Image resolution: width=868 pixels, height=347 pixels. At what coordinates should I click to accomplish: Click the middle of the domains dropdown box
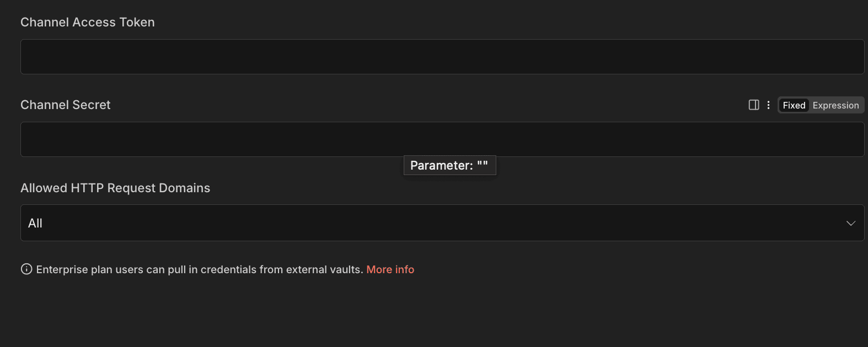coord(441,223)
